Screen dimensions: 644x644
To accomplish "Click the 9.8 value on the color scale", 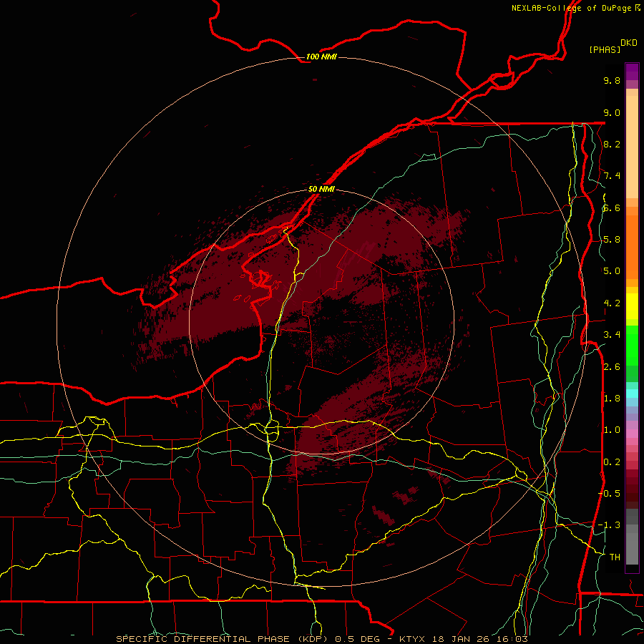I will 612,80.
